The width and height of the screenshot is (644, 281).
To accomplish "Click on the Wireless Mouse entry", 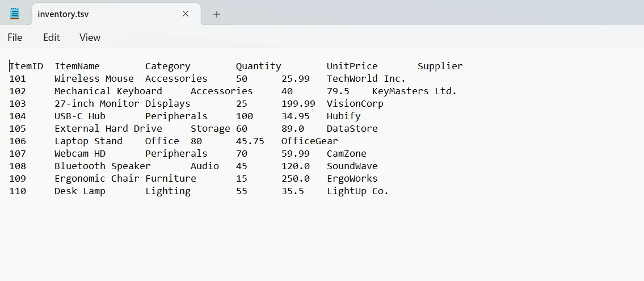I will pos(94,78).
